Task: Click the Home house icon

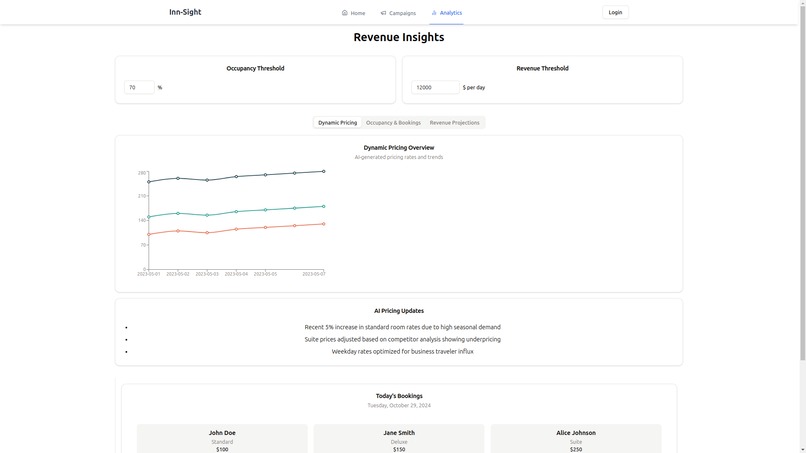Action: click(x=344, y=13)
